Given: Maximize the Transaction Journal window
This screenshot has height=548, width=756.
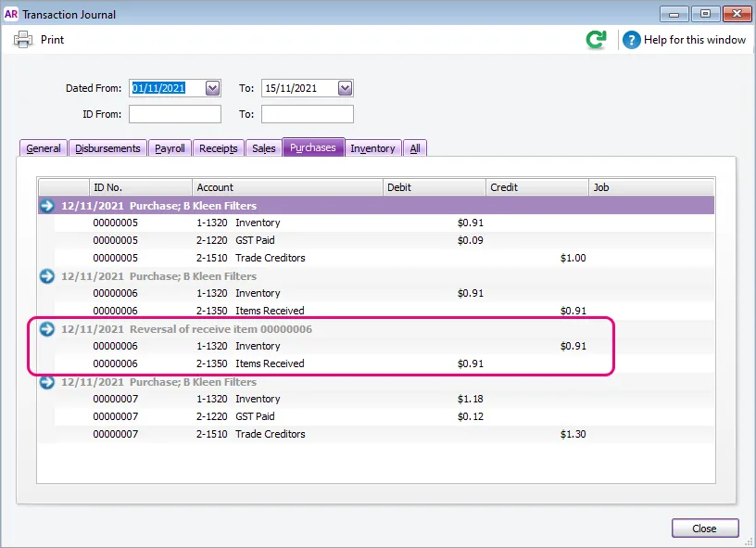Looking at the screenshot, I should 705,14.
